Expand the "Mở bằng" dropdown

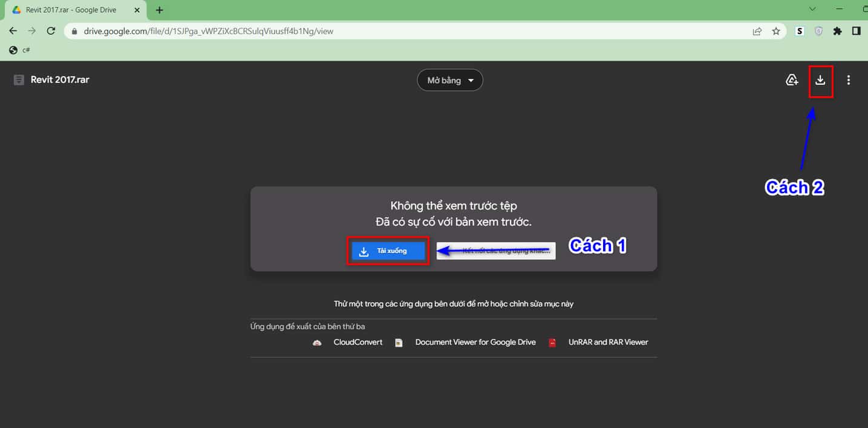click(x=450, y=80)
